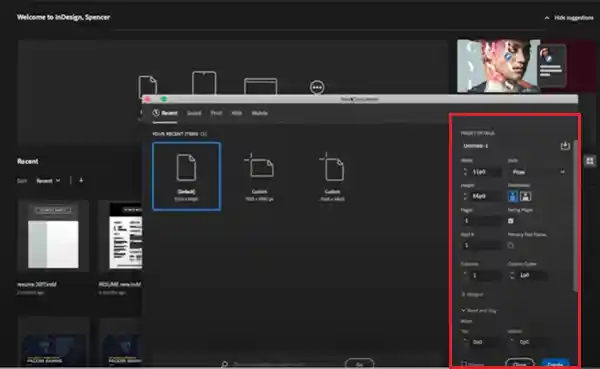The image size is (600, 369).
Task: Click the Start # input field
Action: point(481,245)
